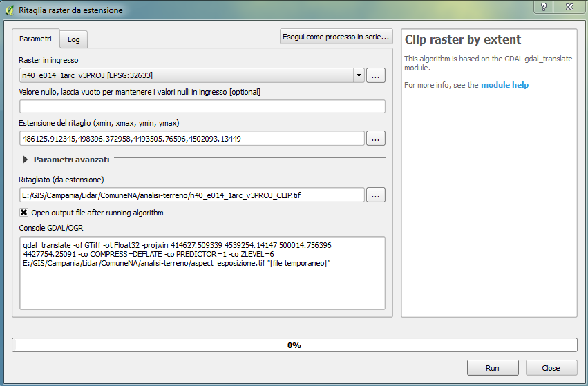Open extent selection options button
This screenshot has width=588, height=386.
[376, 138]
